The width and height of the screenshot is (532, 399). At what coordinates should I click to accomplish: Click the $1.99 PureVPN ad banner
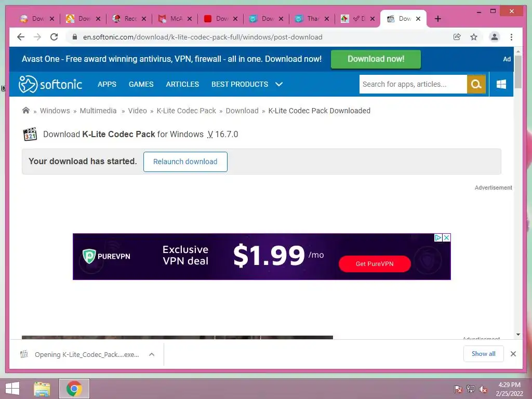(x=262, y=257)
